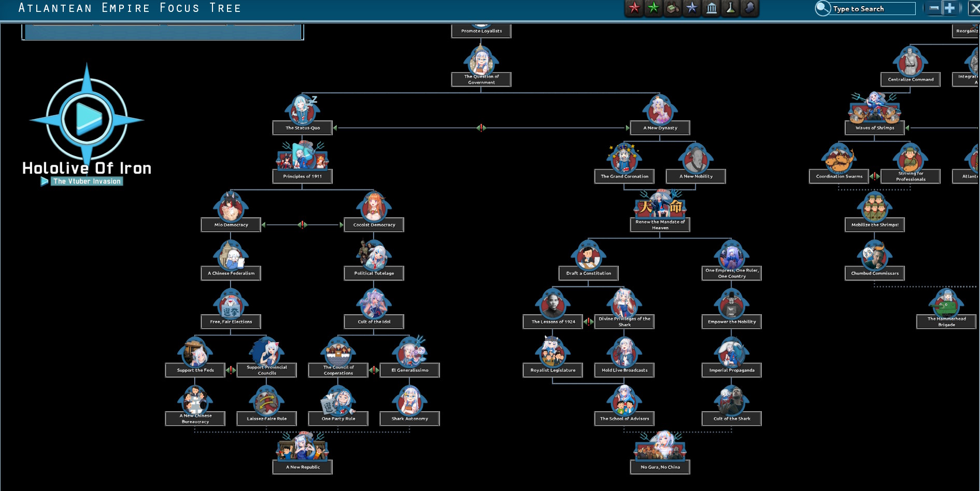Image resolution: width=980 pixels, height=491 pixels.
Task: Toggle the green star focus filter
Action: (x=654, y=8)
